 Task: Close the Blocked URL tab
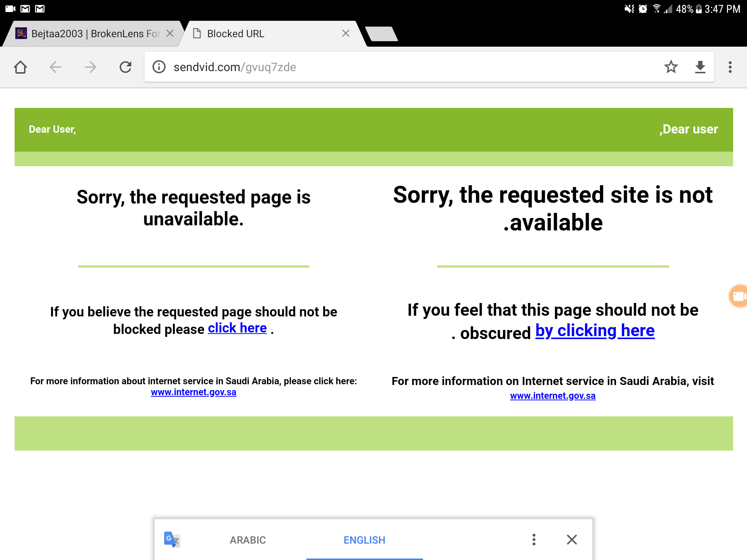(x=346, y=34)
